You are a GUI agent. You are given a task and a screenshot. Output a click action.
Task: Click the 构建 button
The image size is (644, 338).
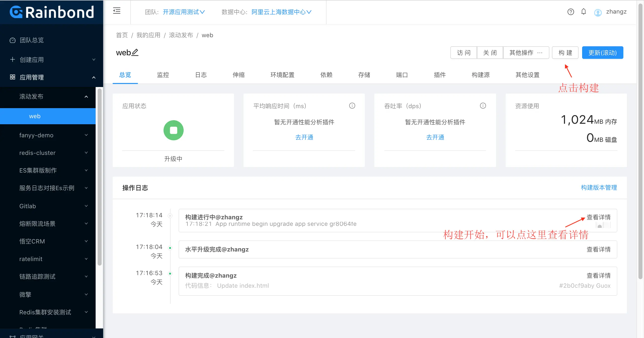[x=565, y=53]
